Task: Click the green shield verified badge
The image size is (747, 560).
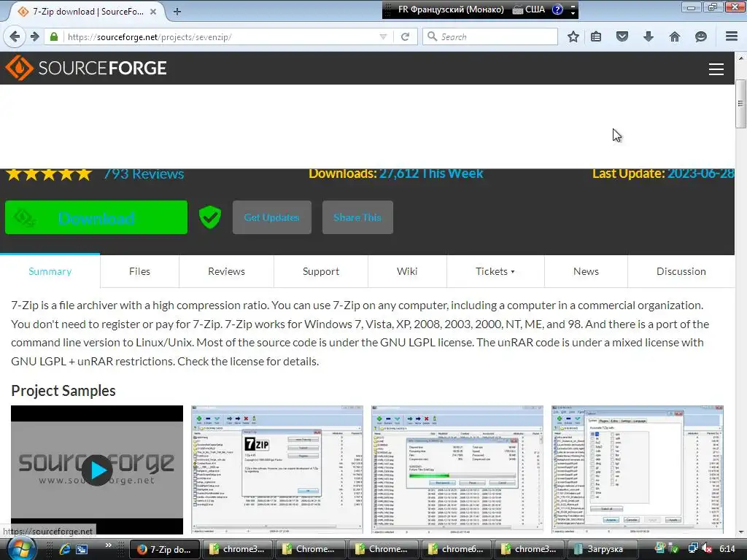Action: pyautogui.click(x=210, y=217)
